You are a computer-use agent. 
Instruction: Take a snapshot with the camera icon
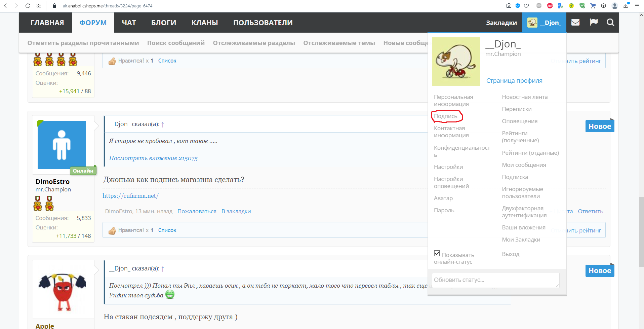click(509, 6)
